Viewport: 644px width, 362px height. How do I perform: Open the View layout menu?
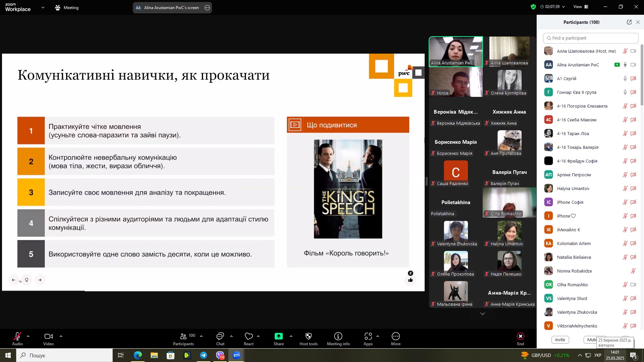[x=581, y=7]
